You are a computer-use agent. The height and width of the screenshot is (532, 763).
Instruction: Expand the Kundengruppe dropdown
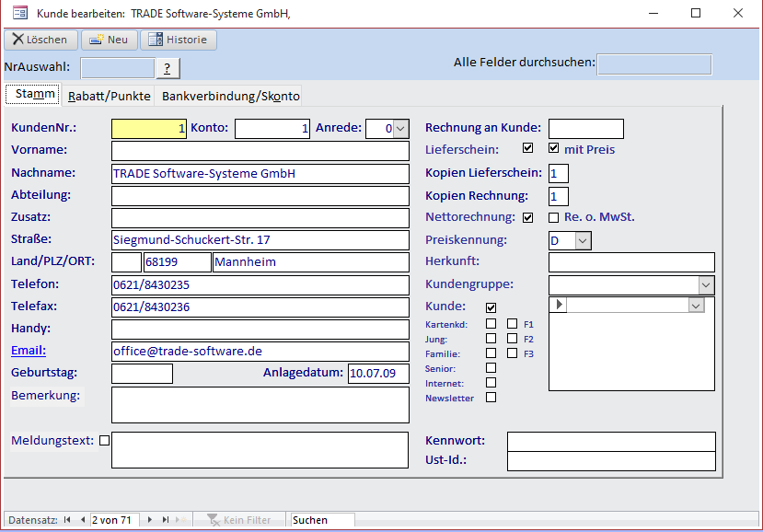(x=706, y=285)
